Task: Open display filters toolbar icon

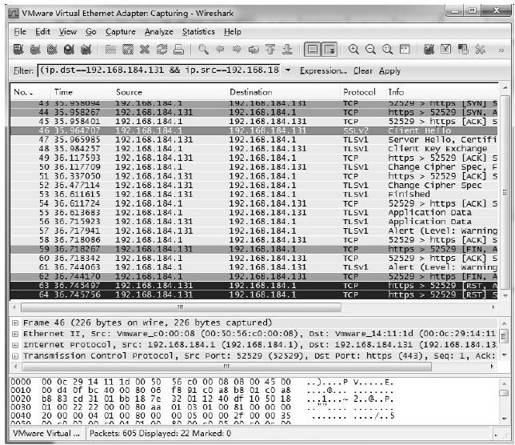Action: [x=446, y=50]
